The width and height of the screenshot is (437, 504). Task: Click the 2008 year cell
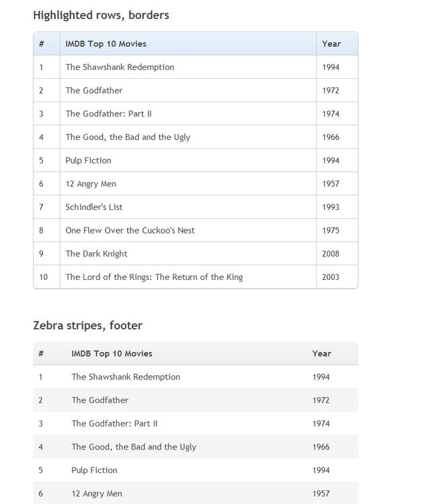(331, 254)
